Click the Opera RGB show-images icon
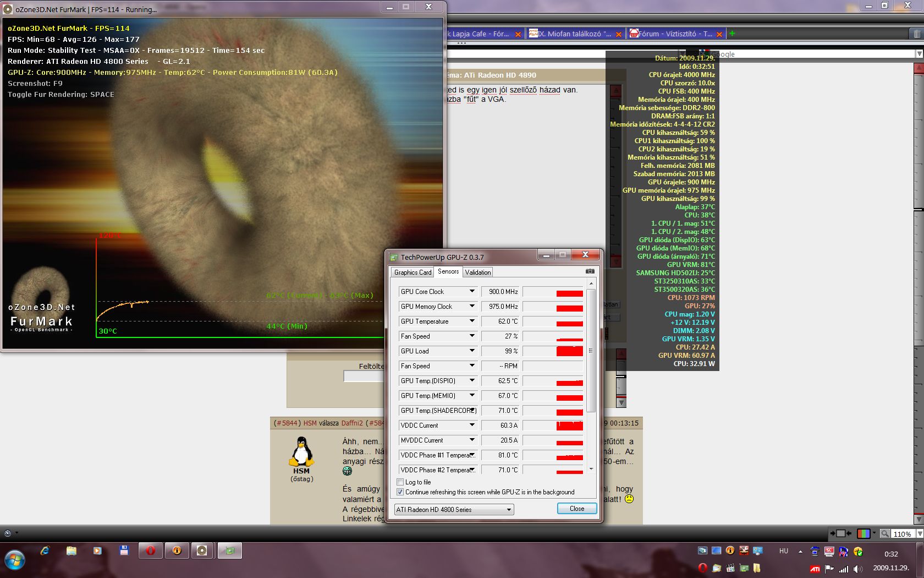Image resolution: width=924 pixels, height=578 pixels. pyautogui.click(x=864, y=533)
